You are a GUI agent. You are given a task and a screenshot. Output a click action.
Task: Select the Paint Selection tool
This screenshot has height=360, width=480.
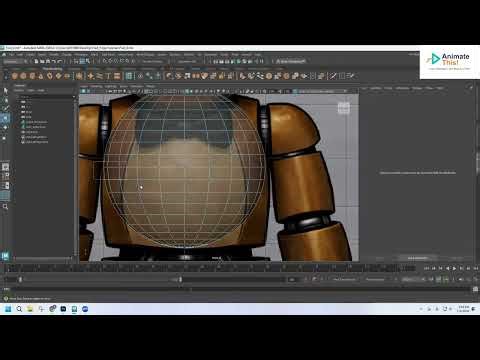(x=5, y=109)
